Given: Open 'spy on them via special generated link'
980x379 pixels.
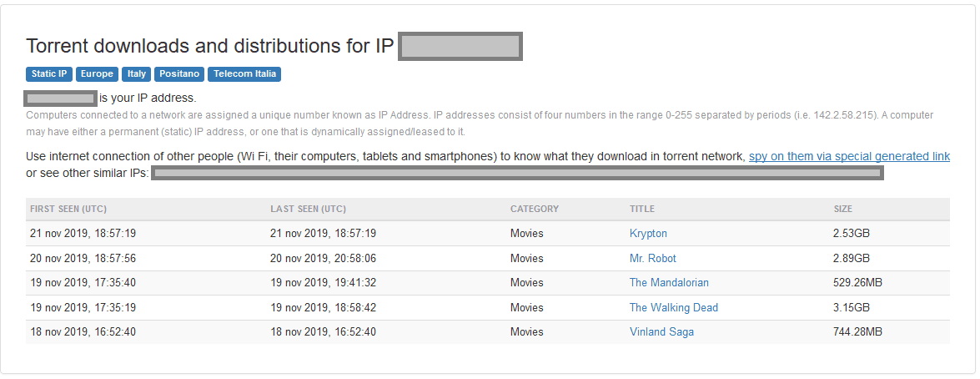Looking at the screenshot, I should coord(849,156).
